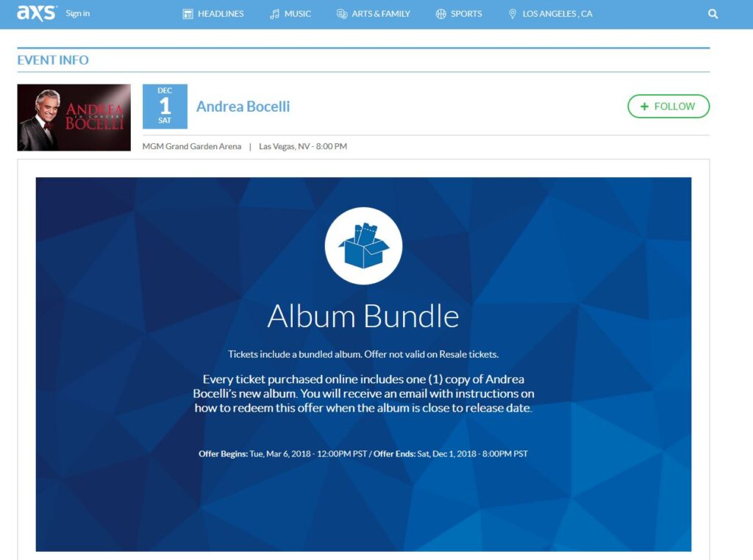Open the Music menu

[x=290, y=14]
